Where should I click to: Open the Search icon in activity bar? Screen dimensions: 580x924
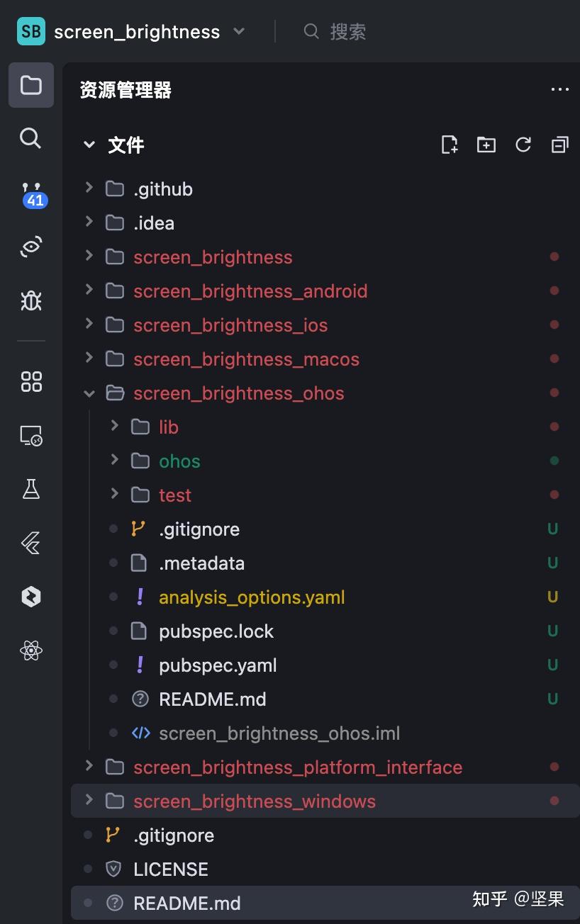click(x=30, y=138)
